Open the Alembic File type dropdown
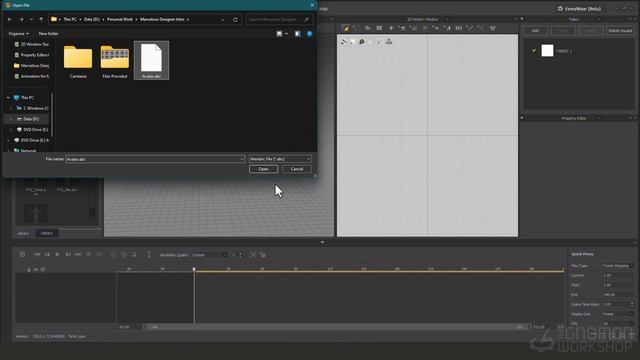This screenshot has width=640, height=360. [280, 159]
